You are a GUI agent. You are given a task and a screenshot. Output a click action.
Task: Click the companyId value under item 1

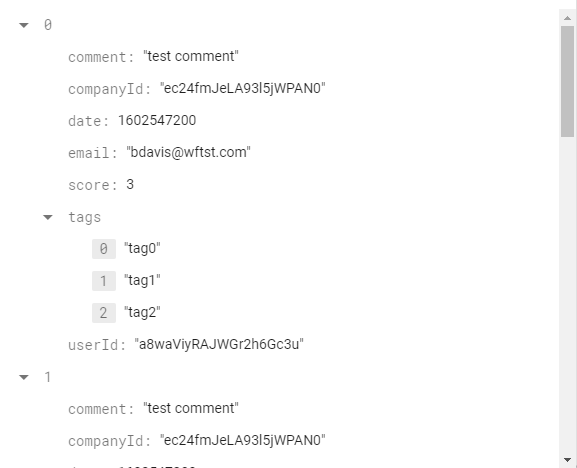point(243,440)
